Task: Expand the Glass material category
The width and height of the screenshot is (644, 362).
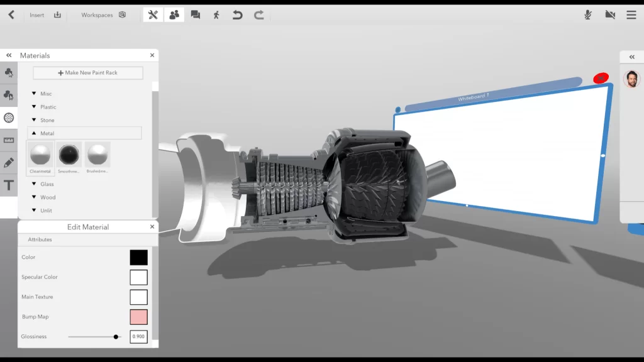Action: click(x=35, y=184)
